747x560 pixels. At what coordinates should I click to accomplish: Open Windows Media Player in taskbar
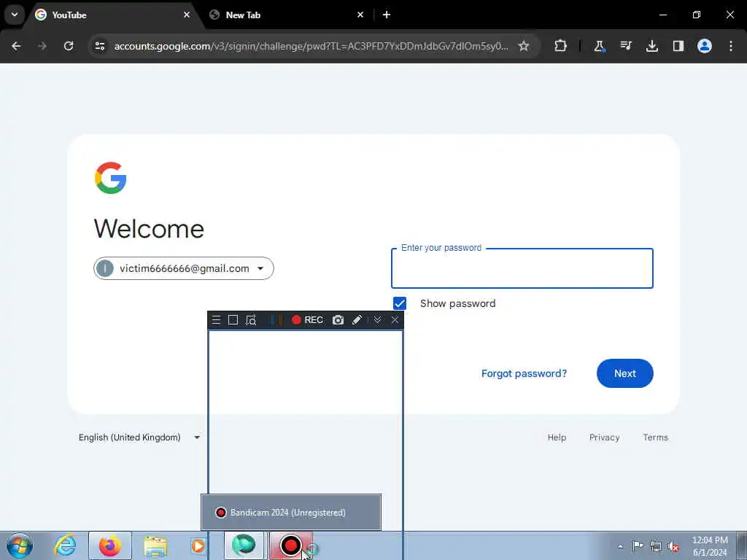198,545
